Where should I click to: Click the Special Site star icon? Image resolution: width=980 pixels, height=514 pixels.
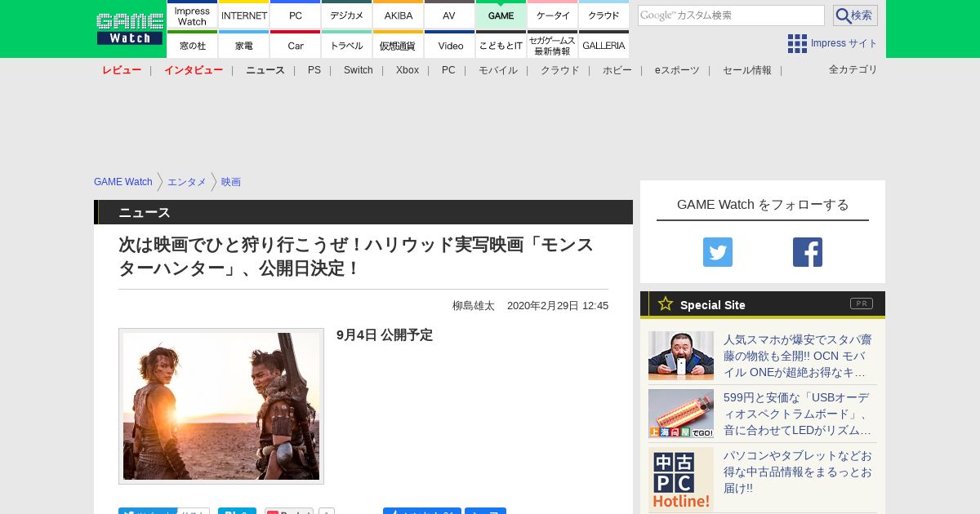666,304
